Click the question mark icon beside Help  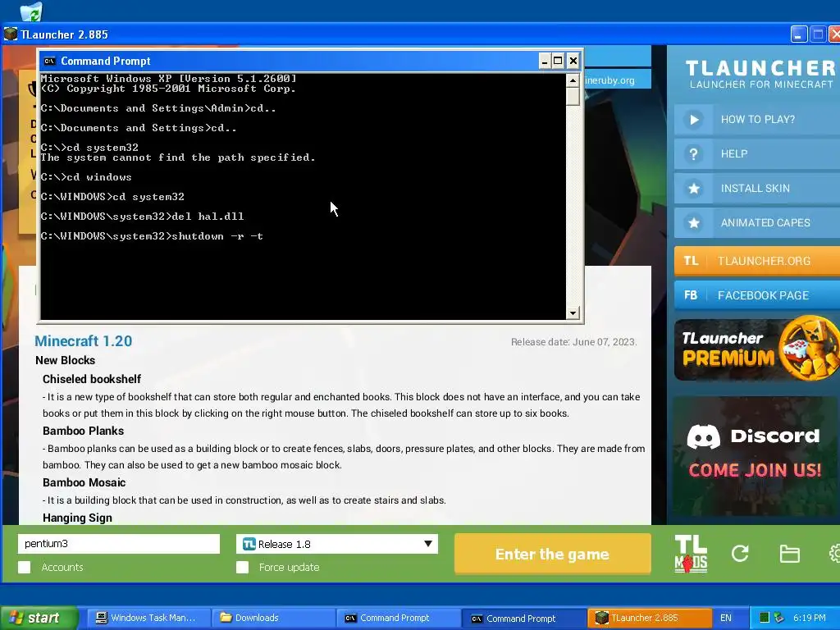point(694,153)
